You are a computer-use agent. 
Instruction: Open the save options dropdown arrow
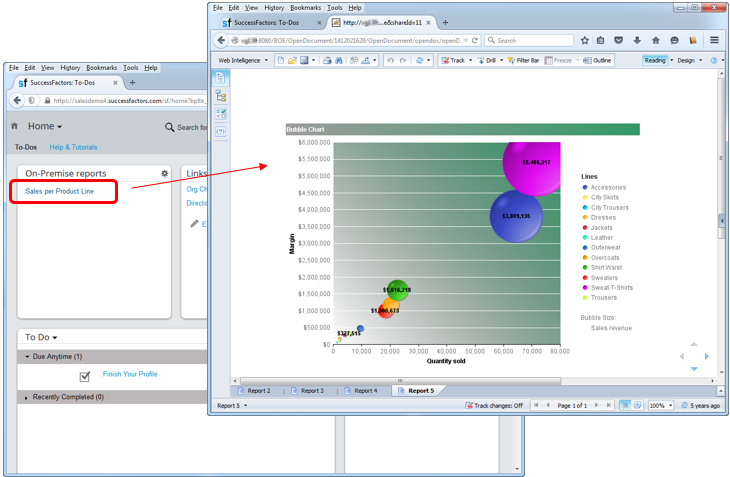pyautogui.click(x=313, y=60)
